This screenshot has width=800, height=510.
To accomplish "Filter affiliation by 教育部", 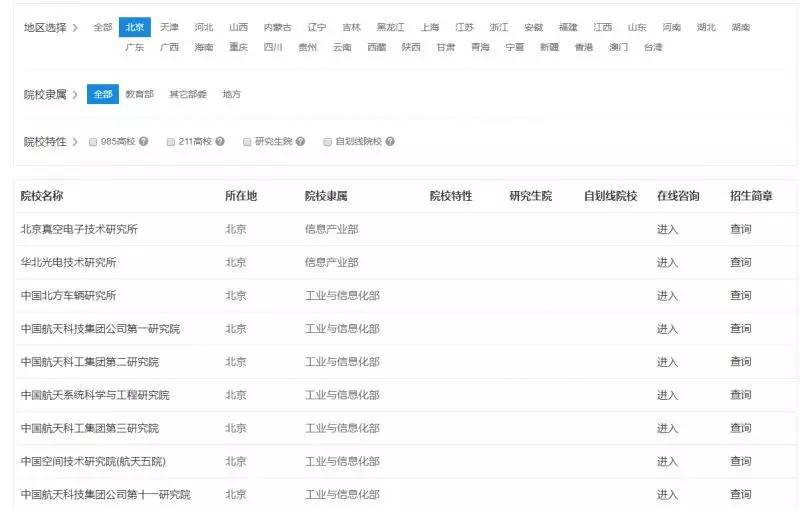I will [x=139, y=94].
